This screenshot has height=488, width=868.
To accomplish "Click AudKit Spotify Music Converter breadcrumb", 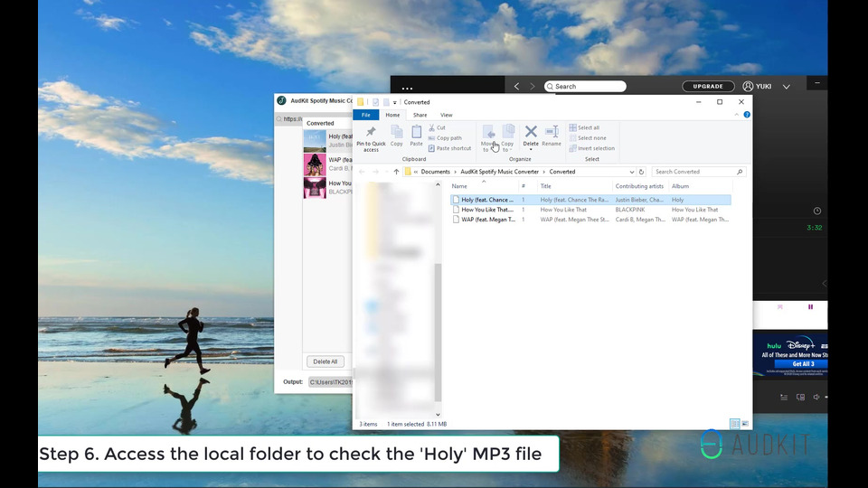I will click(x=499, y=172).
